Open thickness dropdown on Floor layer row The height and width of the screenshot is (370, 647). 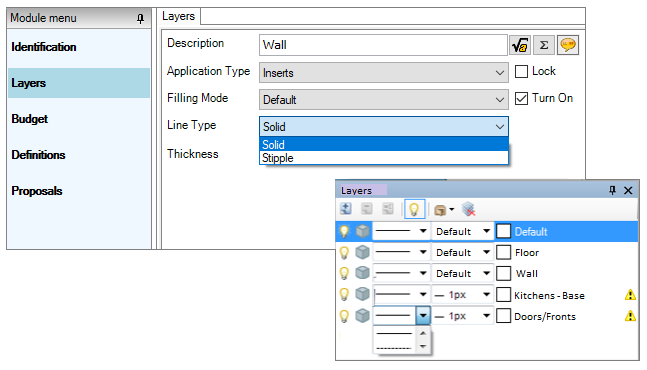pyautogui.click(x=486, y=252)
